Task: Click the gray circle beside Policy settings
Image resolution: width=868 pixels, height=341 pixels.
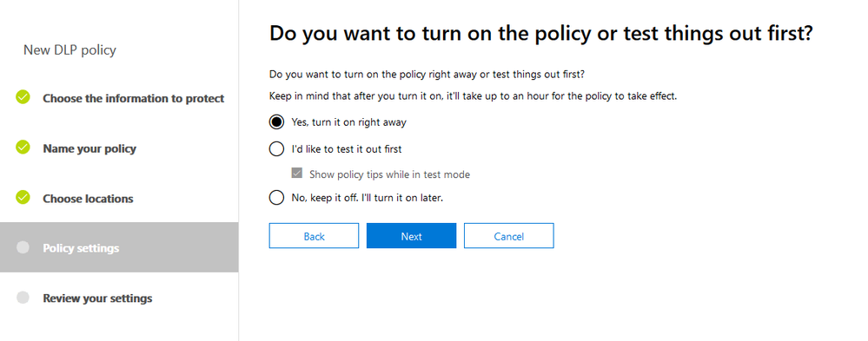Action: (x=23, y=247)
